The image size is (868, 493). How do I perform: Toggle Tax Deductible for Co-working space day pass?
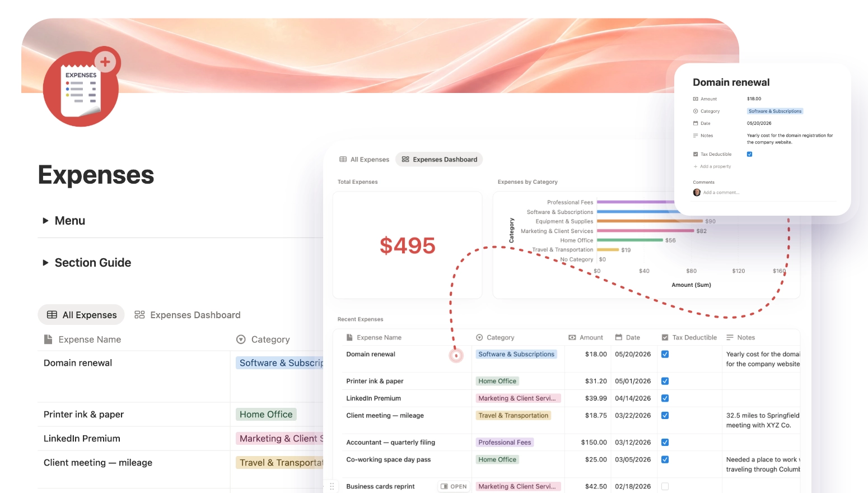[x=665, y=459]
